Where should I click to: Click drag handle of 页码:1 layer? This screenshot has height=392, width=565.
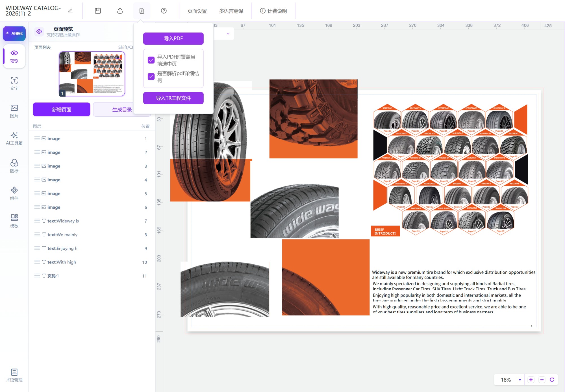point(37,276)
